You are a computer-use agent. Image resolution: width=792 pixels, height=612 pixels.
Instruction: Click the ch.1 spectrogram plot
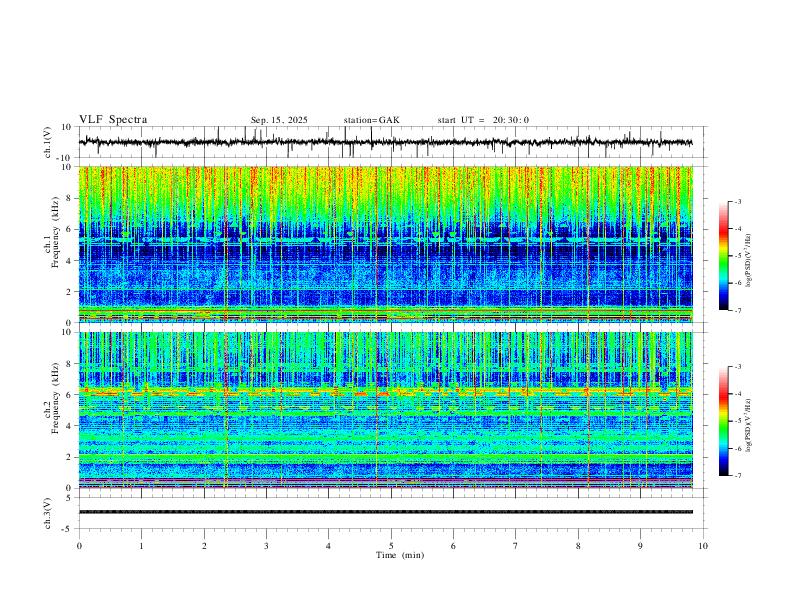point(385,244)
